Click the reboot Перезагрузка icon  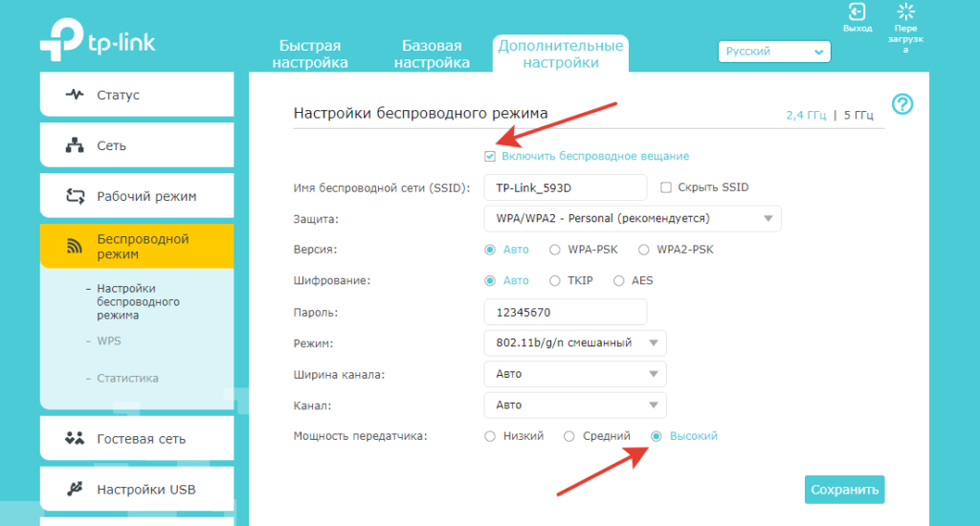point(905,12)
